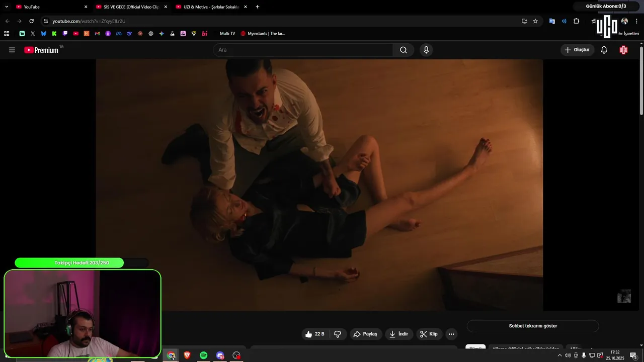Open the Windows notification center

(633, 355)
